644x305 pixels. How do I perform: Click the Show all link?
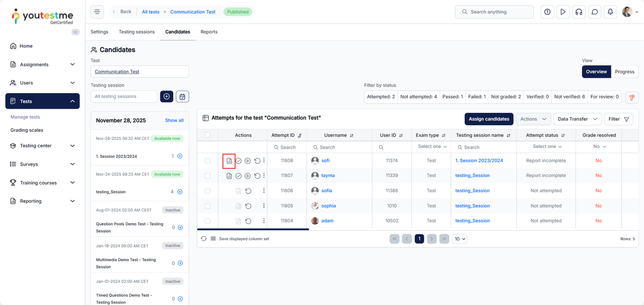coord(174,120)
